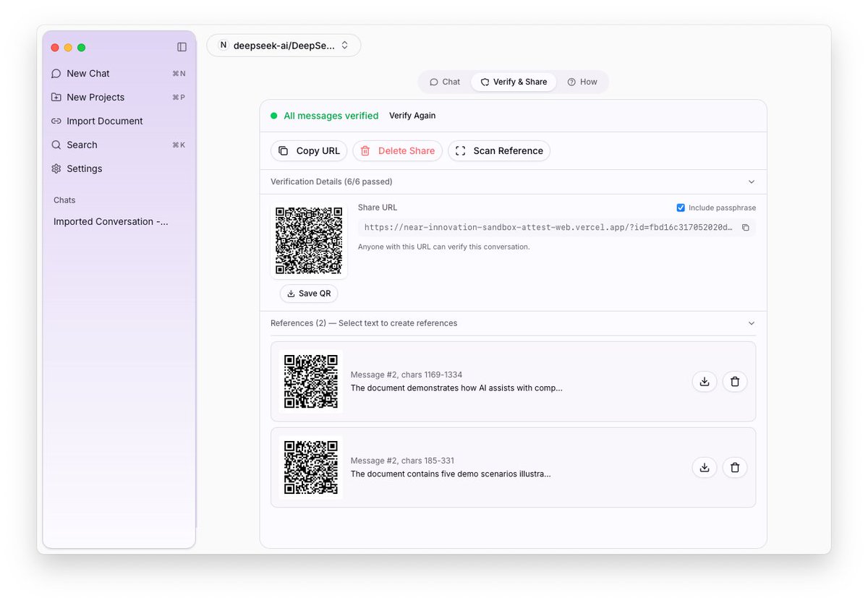Switch to the Verify & Share tab
Viewport: 868px width, 603px height.
(x=514, y=82)
